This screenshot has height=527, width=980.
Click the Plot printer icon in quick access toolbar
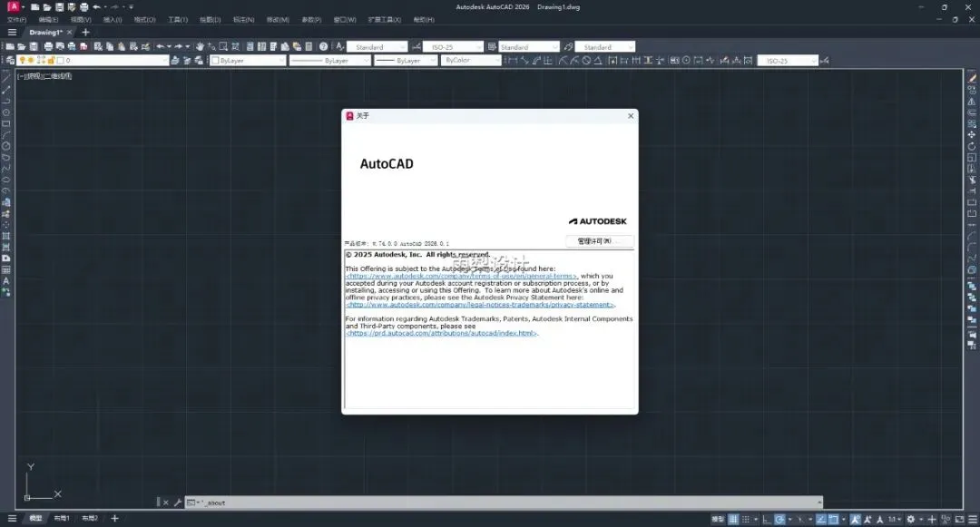pyautogui.click(x=83, y=7)
